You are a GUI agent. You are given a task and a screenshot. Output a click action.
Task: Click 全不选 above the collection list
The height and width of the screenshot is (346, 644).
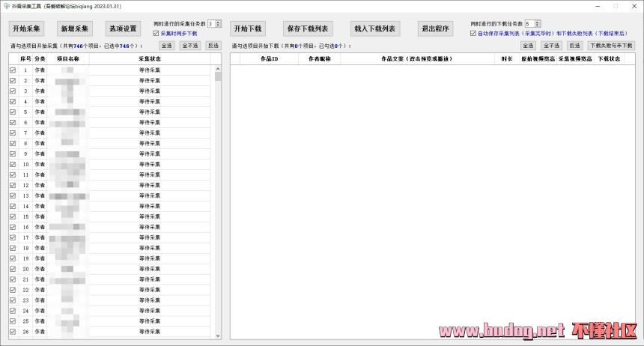pyautogui.click(x=190, y=46)
